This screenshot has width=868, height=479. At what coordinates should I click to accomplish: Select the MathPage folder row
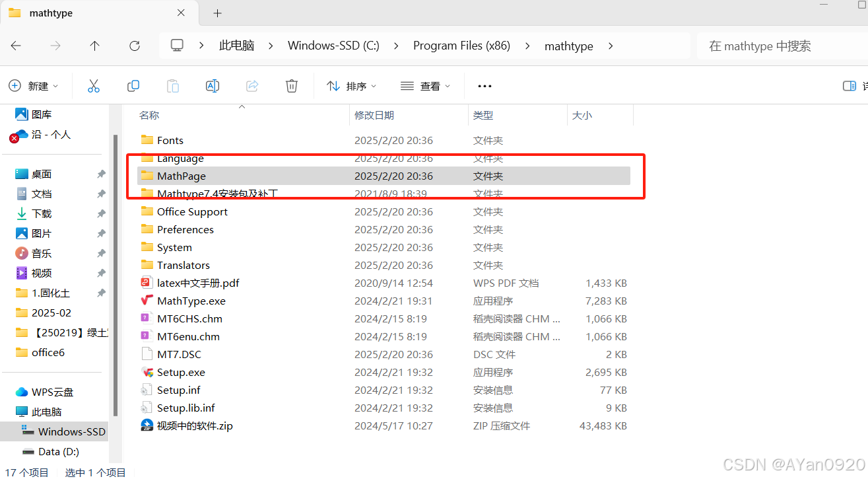point(384,176)
